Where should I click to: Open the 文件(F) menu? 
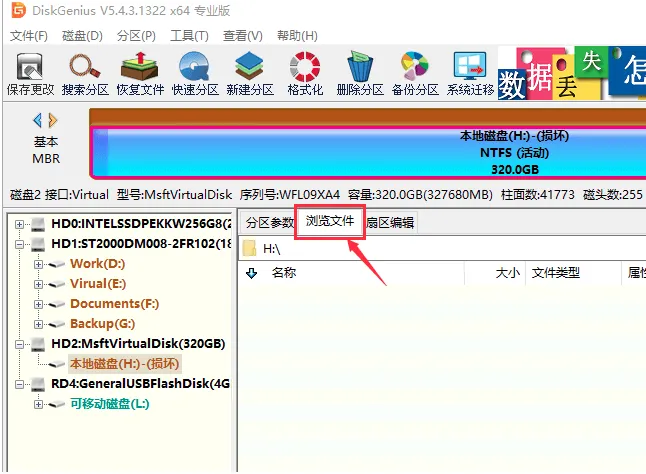[x=28, y=36]
